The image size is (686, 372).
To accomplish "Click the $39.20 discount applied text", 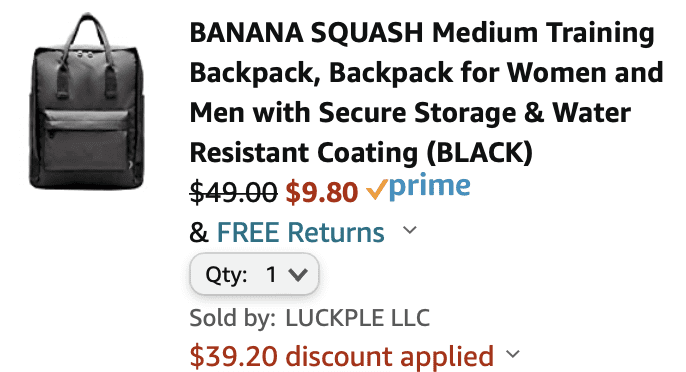I will point(342,356).
